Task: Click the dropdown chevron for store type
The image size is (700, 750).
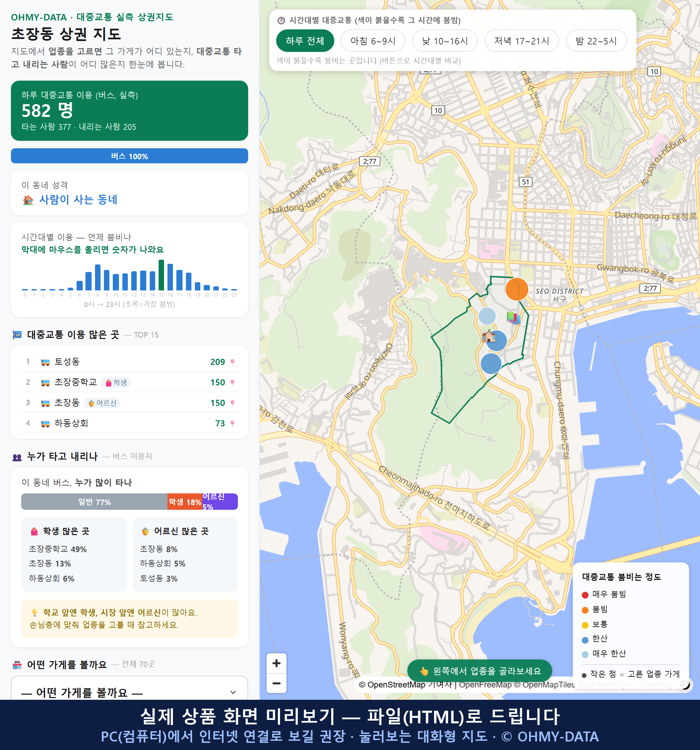Action: 233,692
